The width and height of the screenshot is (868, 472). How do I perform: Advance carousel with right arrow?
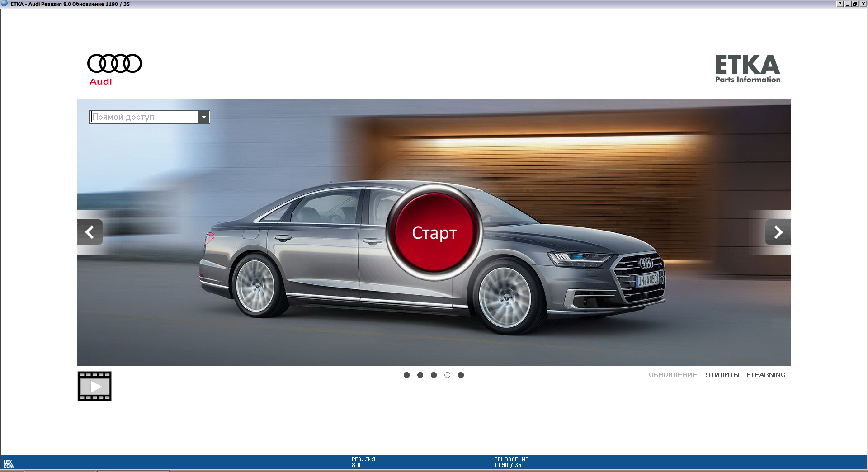point(778,232)
